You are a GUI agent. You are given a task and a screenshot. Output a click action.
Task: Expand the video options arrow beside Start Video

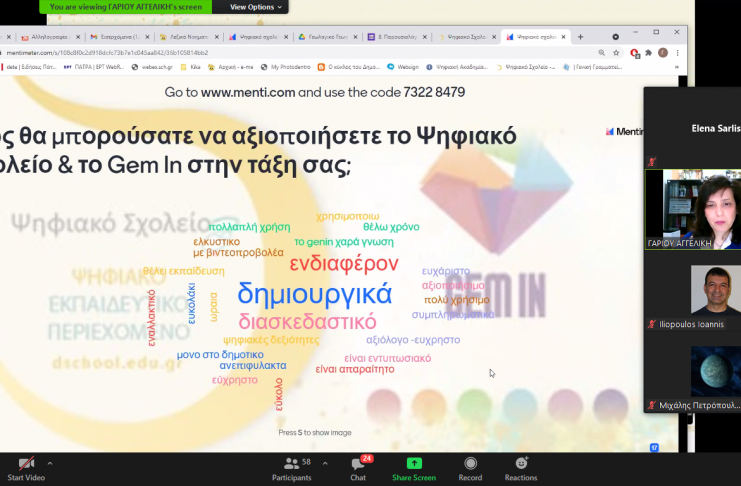(50, 464)
